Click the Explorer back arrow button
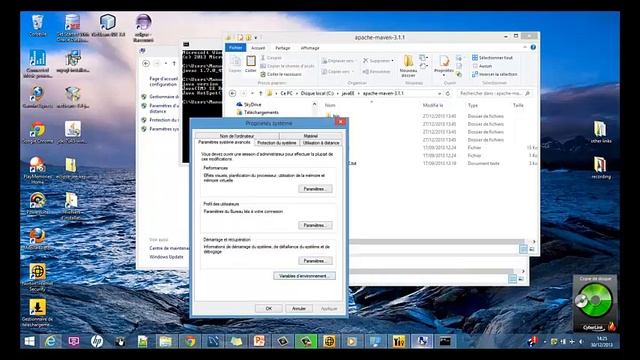This screenshot has width=640, height=360. click(233, 93)
